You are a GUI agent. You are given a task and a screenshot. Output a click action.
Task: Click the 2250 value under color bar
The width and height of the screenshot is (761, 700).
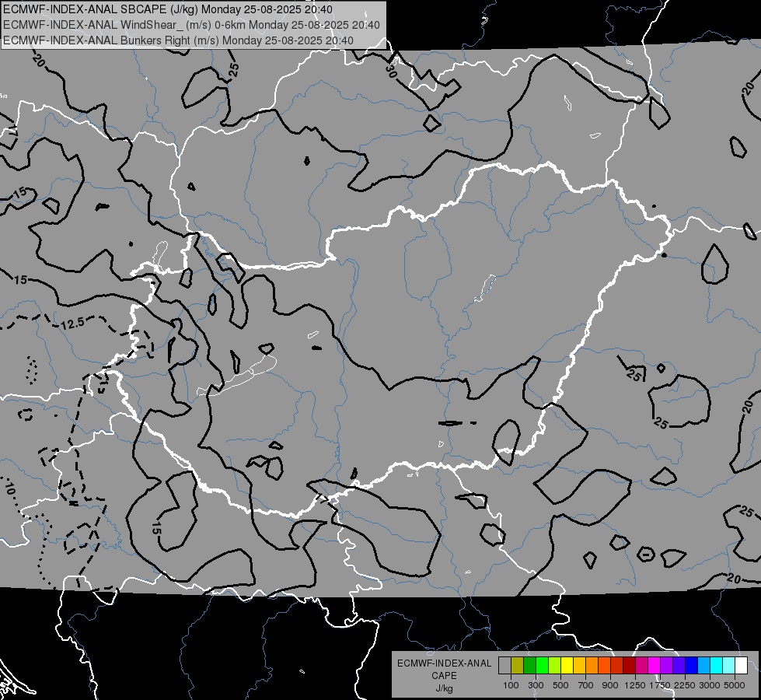click(685, 685)
